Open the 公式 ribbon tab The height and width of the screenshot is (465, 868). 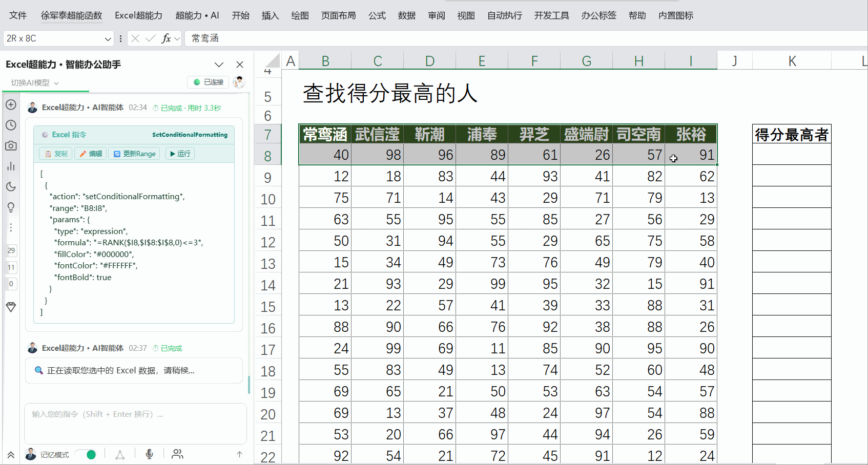click(377, 15)
